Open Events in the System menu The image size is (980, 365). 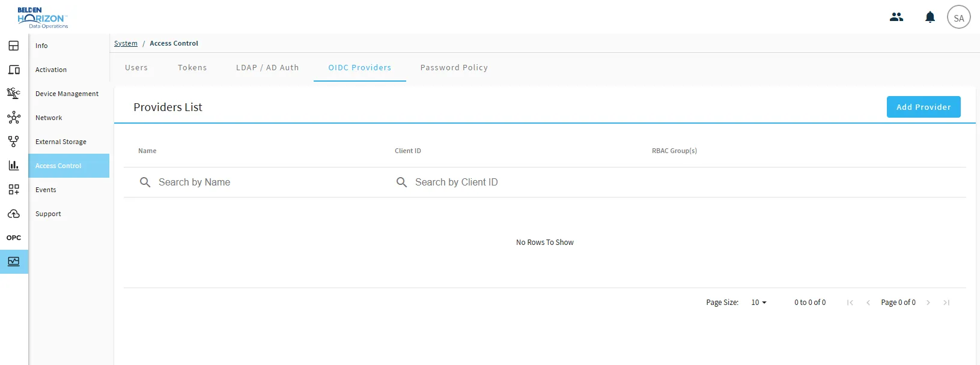pyautogui.click(x=69, y=190)
